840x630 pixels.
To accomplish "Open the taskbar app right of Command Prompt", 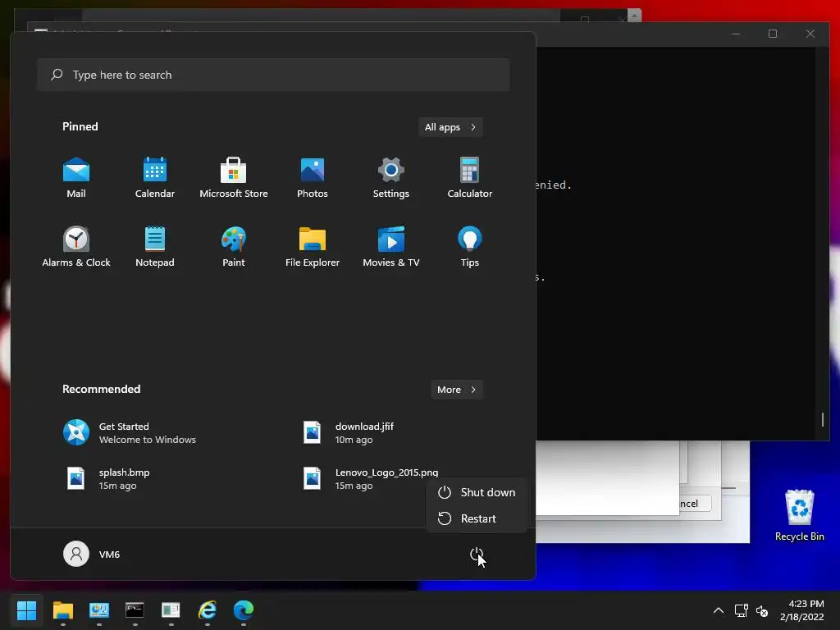I will click(x=171, y=610).
